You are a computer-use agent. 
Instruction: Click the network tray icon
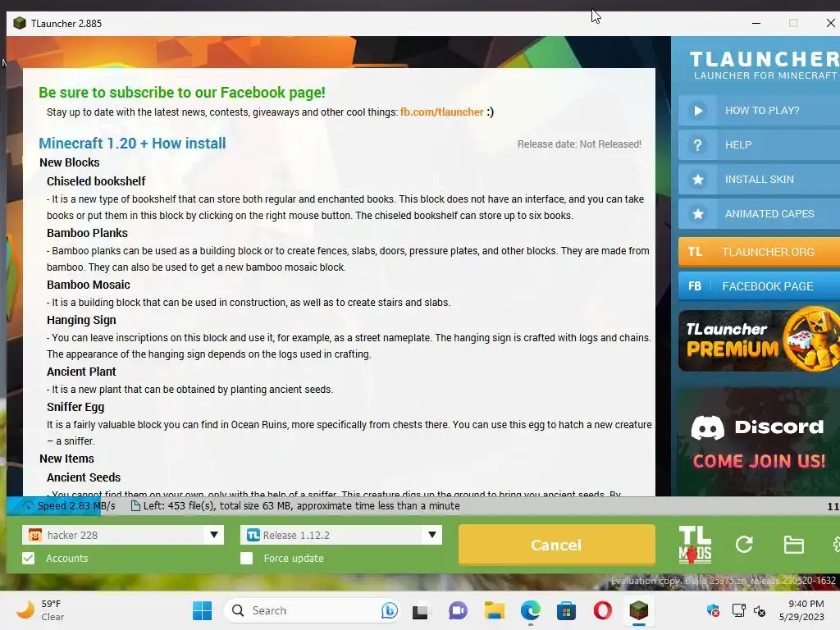click(x=739, y=610)
